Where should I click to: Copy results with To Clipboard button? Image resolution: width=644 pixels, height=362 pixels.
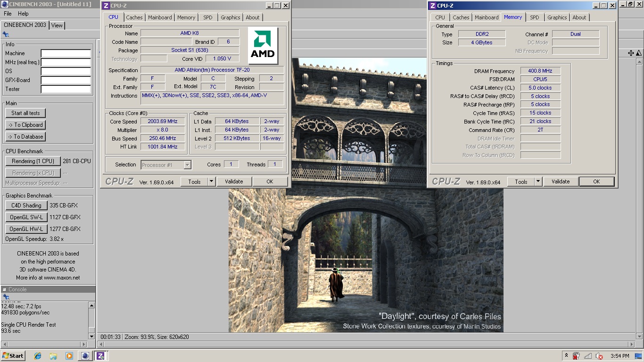[x=25, y=125]
